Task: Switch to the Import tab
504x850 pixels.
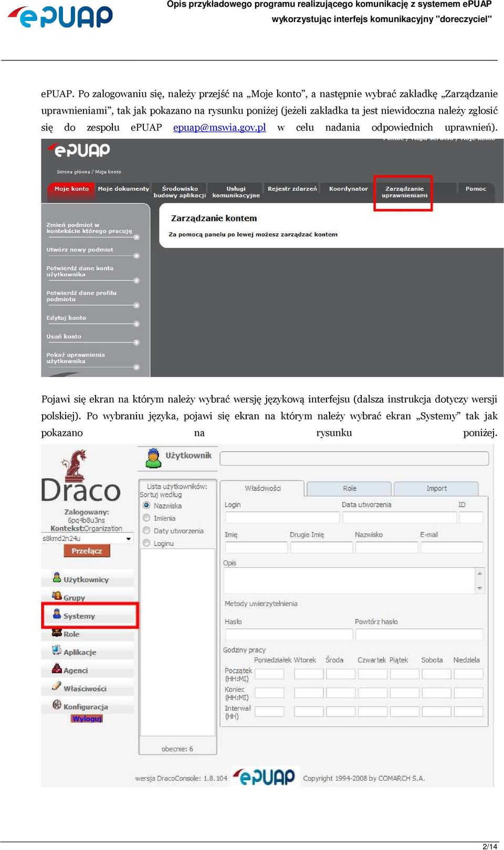Action: click(436, 488)
